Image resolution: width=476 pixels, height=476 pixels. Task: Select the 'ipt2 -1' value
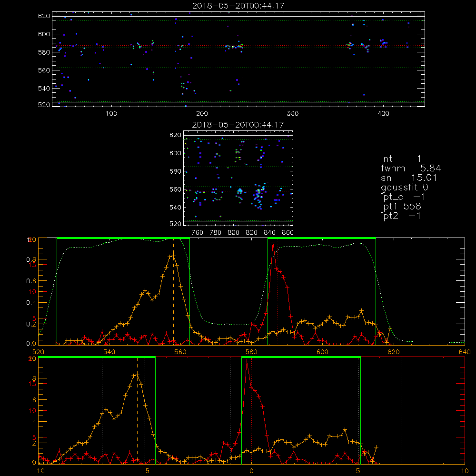(x=401, y=216)
